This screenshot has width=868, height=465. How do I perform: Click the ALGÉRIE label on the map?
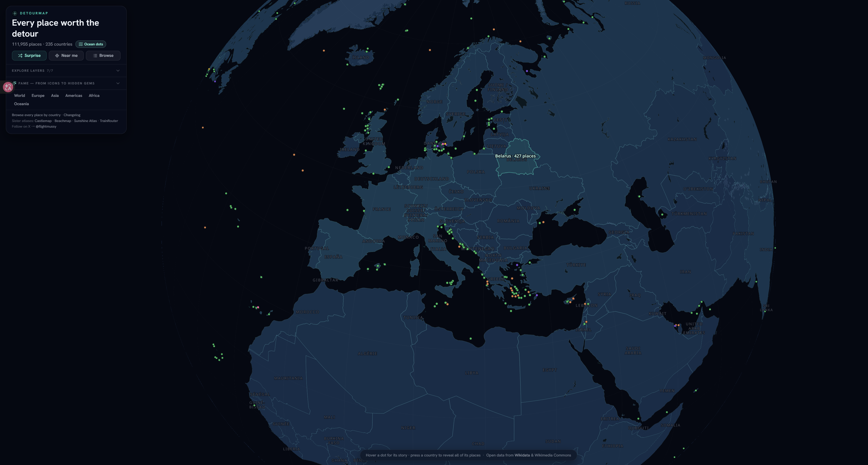coord(368,354)
